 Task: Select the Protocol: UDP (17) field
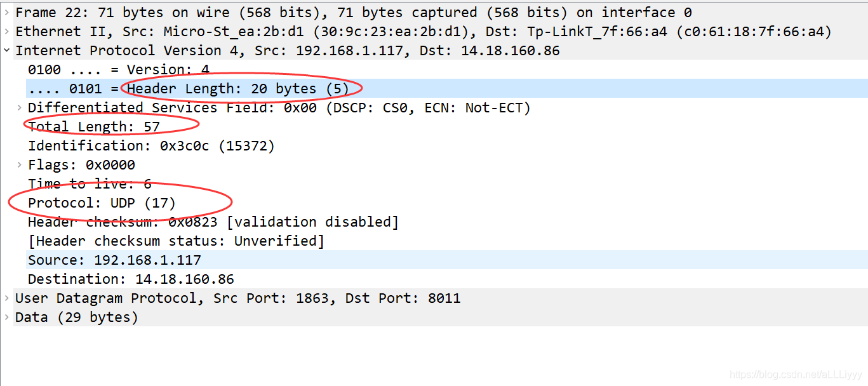(102, 203)
